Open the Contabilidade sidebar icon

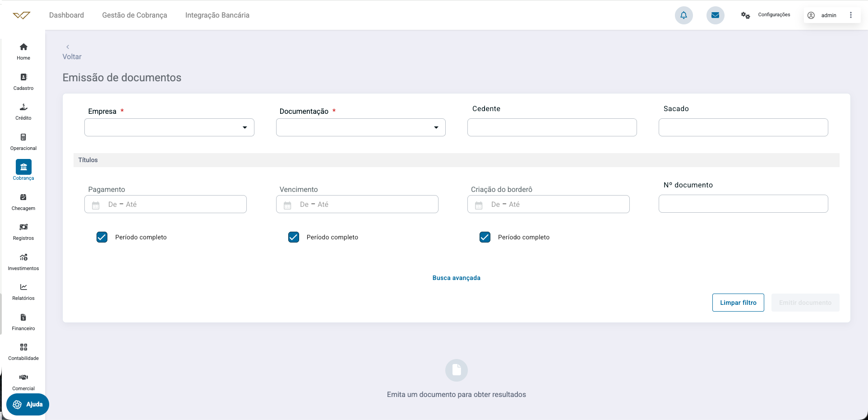pos(23,347)
